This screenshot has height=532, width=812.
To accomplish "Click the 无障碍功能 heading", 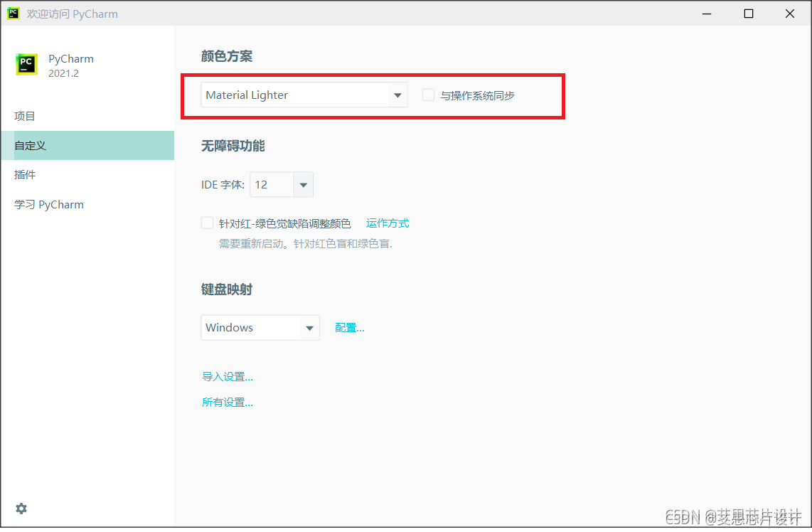I will pos(233,147).
